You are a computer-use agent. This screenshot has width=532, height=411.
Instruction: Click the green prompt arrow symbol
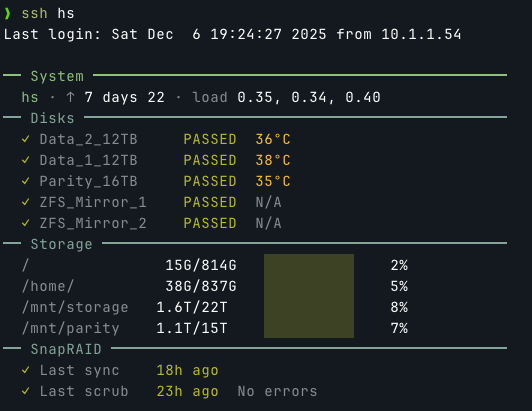7,14
